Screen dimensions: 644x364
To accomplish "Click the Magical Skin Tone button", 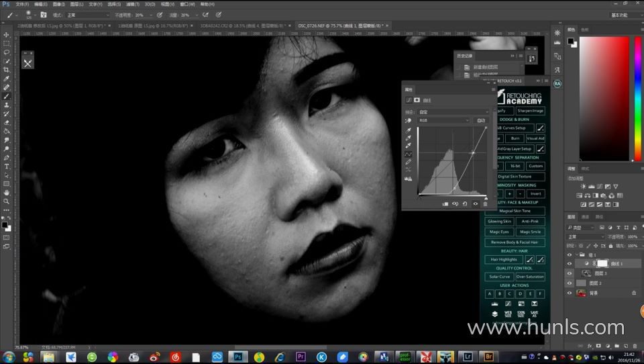I will coord(514,211).
